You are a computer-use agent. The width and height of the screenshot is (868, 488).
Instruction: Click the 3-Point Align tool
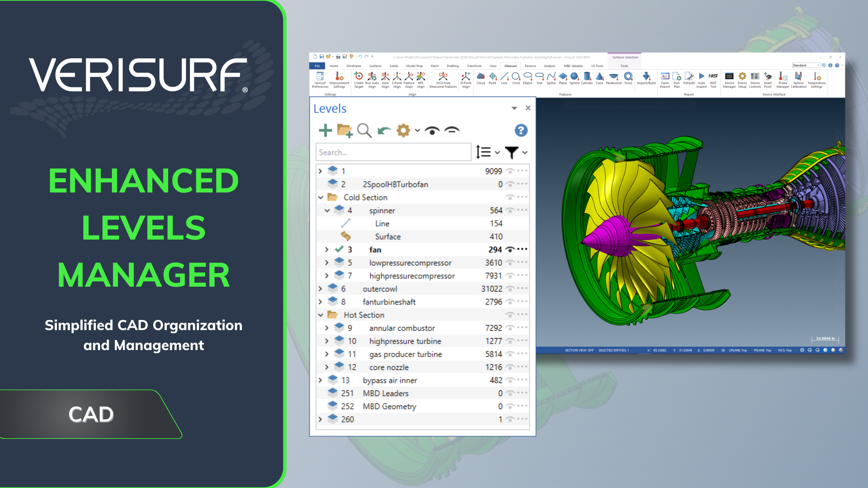tap(397, 80)
